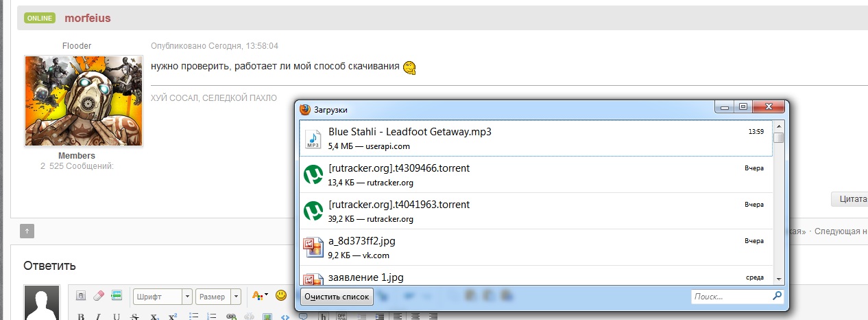Click the grey up-arrow back-to-top button

tap(27, 231)
